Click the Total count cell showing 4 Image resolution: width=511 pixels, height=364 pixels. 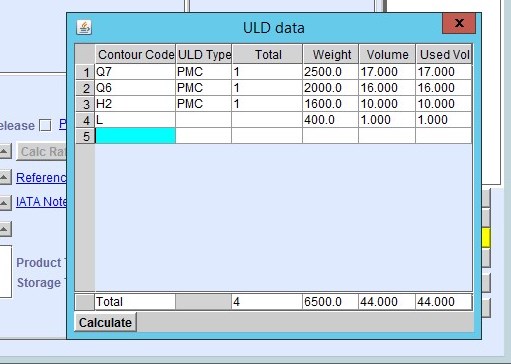[x=267, y=302]
